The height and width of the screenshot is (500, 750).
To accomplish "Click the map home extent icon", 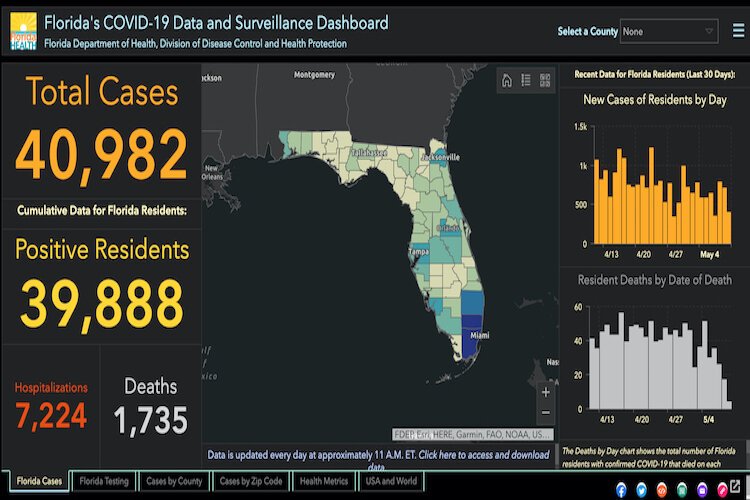I will click(x=507, y=81).
